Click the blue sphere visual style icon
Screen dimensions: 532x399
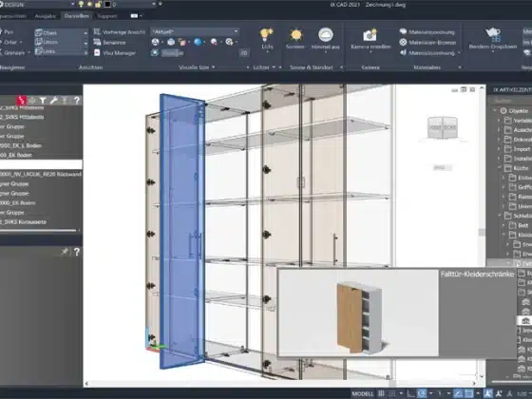pos(198,42)
